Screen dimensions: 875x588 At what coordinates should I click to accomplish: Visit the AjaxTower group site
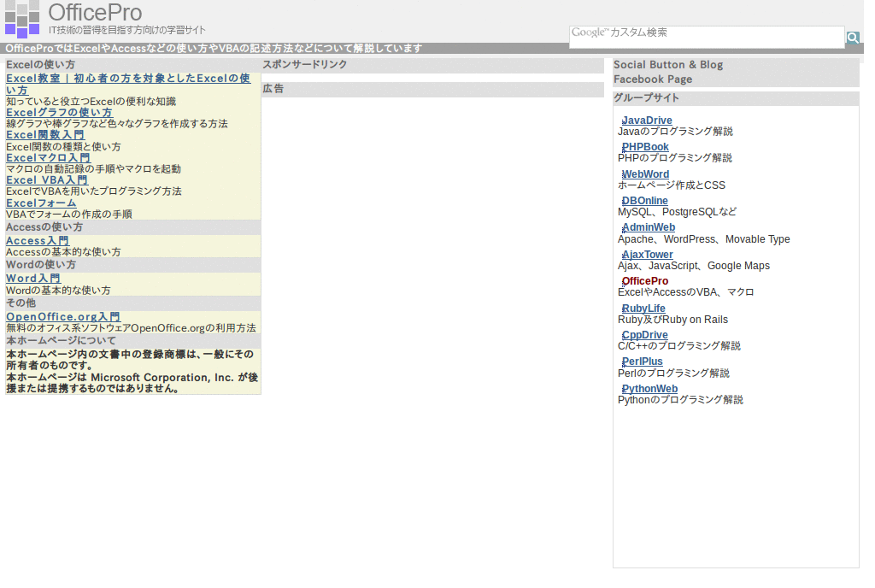[x=648, y=255]
